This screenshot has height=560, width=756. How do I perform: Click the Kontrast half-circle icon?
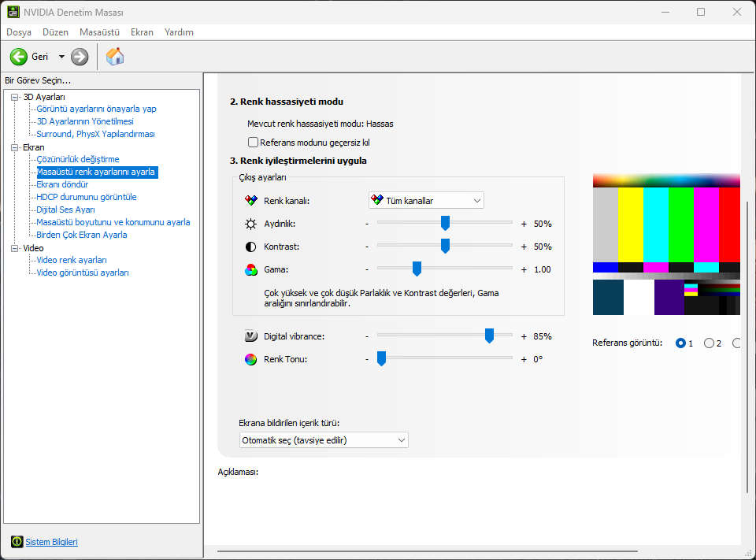[250, 247]
